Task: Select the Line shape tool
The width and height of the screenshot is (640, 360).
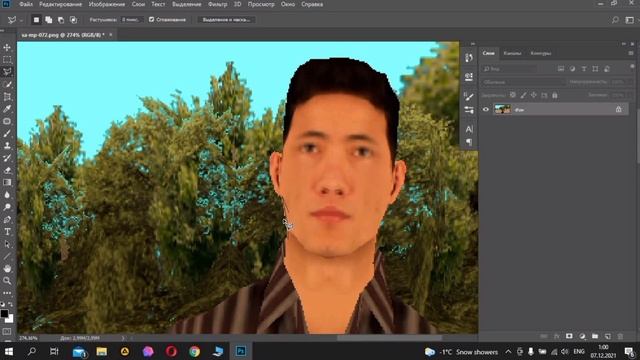Action: coord(7,256)
